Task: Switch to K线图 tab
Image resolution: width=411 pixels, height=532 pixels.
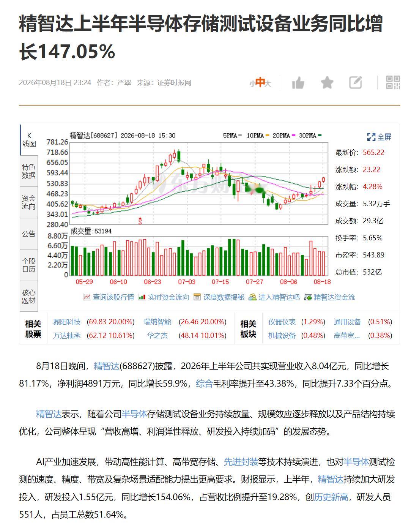Action: (29, 140)
